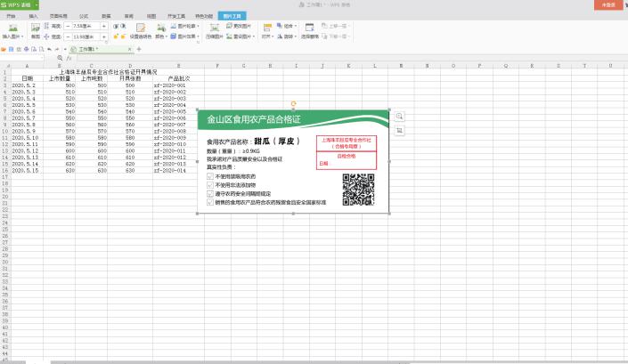Open the Name Box cell reference field
The height and width of the screenshot is (364, 628).
click(21, 58)
